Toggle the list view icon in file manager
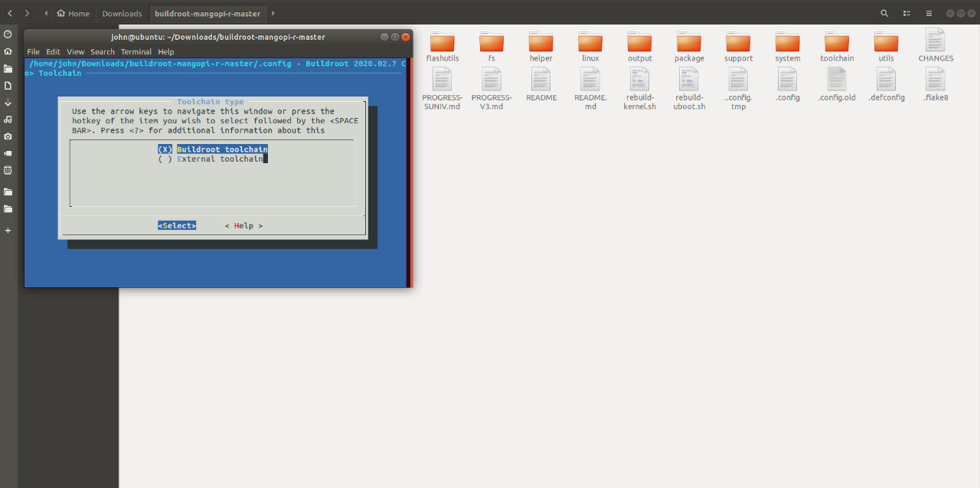This screenshot has width=980, height=488. (906, 13)
